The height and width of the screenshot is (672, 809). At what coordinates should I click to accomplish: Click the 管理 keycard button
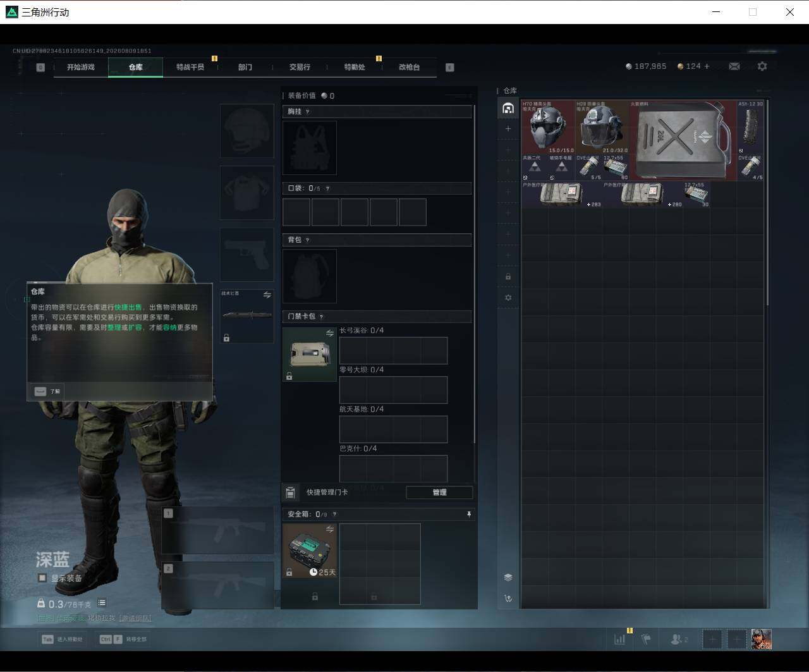(439, 492)
